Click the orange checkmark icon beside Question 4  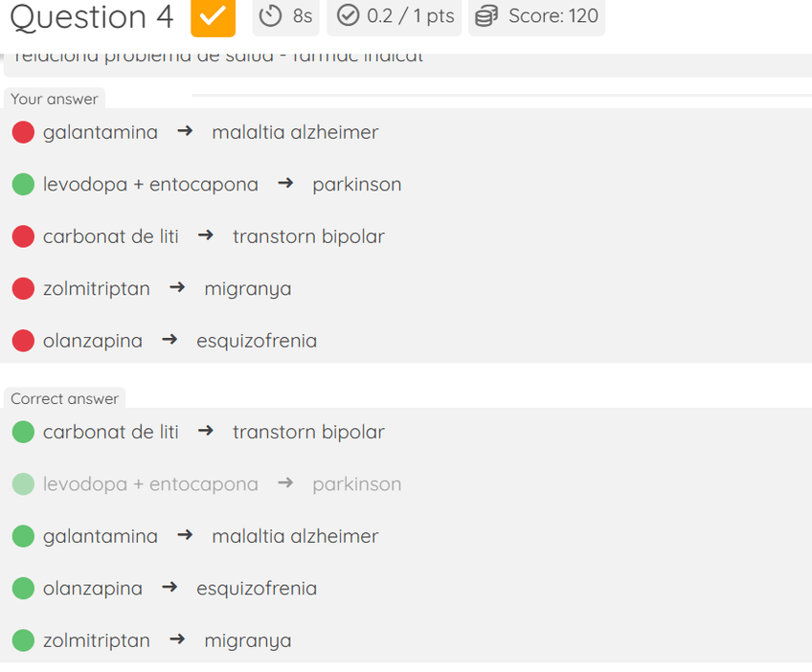pos(213,16)
